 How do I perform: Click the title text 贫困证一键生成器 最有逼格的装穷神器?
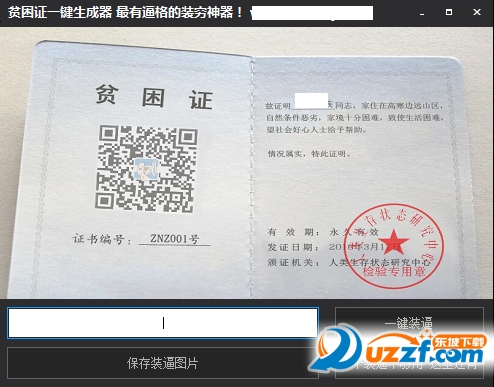(x=125, y=13)
